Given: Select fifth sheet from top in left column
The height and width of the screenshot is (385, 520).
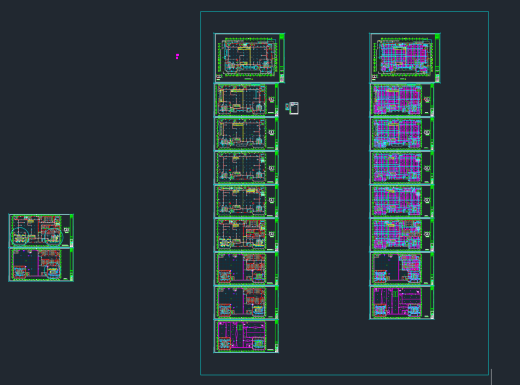Looking at the screenshot, I should point(246,201).
